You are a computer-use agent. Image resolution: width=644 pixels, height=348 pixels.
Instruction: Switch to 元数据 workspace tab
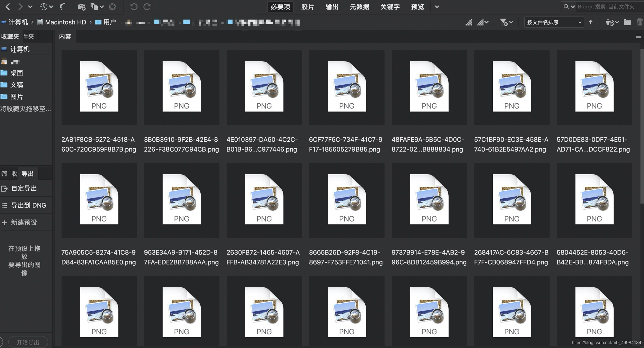tap(359, 7)
